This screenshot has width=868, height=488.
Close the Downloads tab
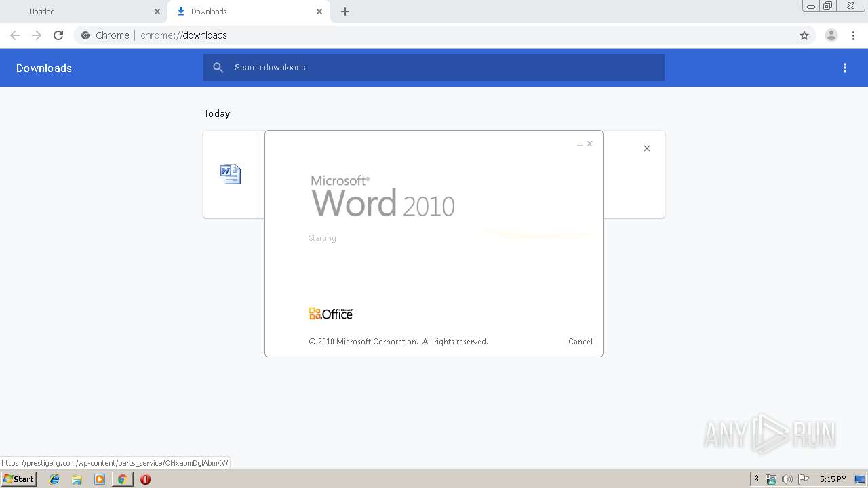(319, 12)
